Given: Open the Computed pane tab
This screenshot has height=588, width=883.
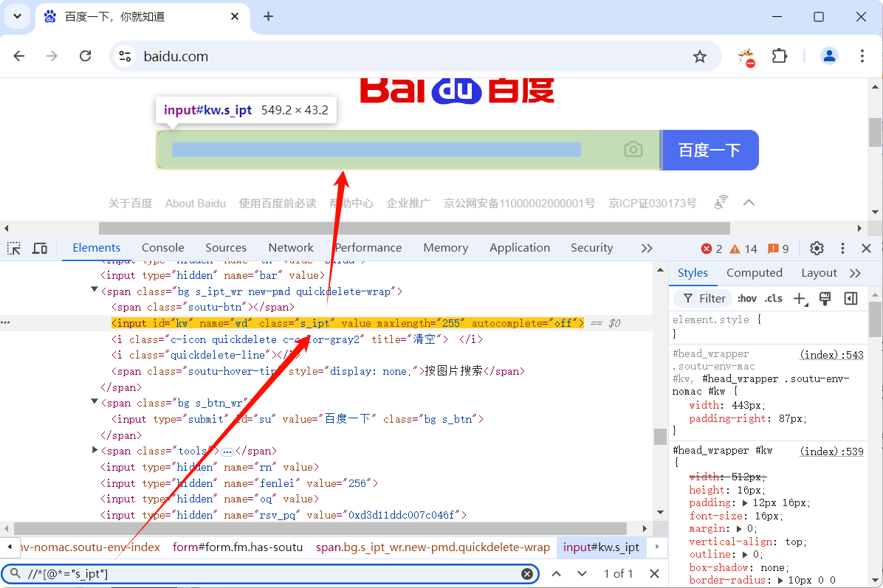Looking at the screenshot, I should (x=754, y=273).
